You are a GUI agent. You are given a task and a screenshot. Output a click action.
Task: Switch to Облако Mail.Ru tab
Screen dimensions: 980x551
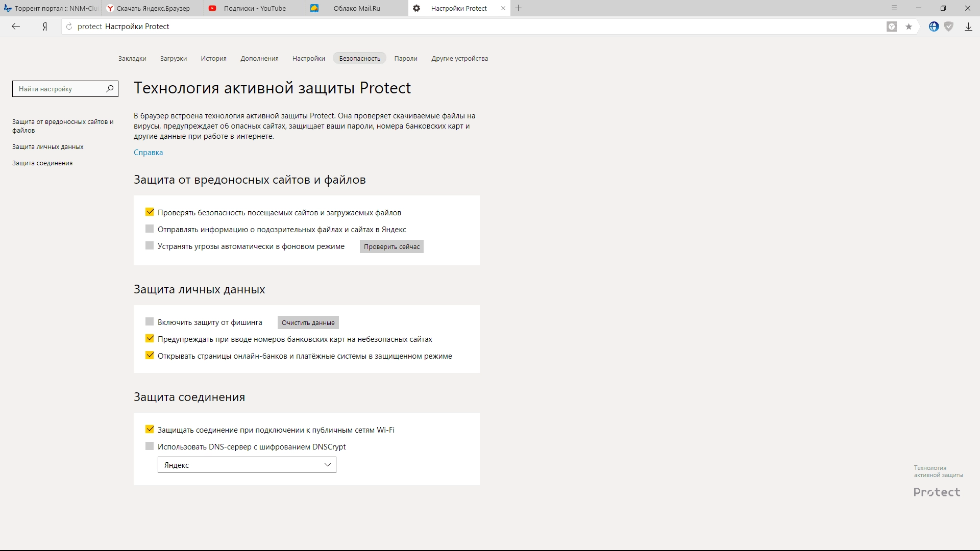[357, 8]
